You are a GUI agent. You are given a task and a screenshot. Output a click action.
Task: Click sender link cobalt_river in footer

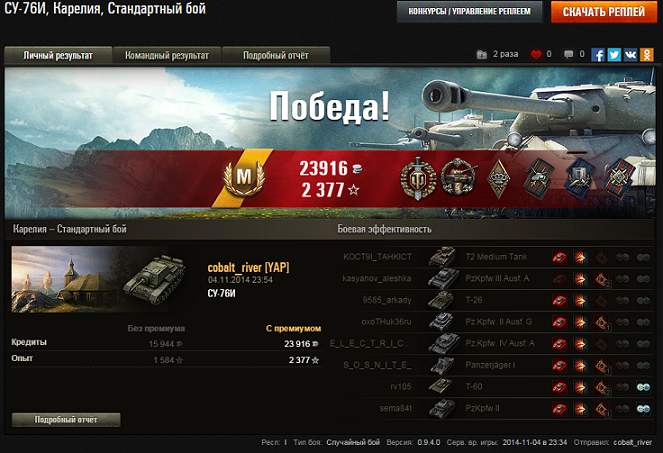[633, 442]
